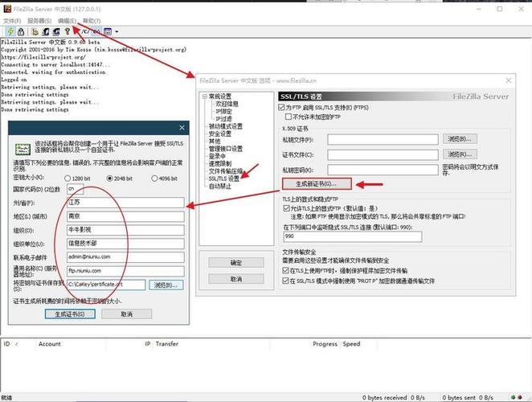Open the Users editor toolbar icon
Viewport: 532px width, 402px height.
[x=46, y=31]
